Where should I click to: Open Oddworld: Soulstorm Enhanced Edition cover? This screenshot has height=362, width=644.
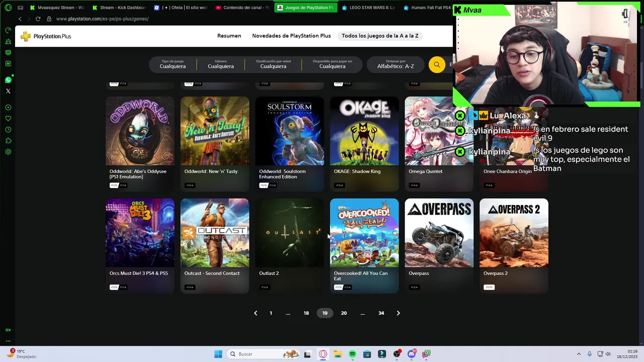tap(289, 131)
